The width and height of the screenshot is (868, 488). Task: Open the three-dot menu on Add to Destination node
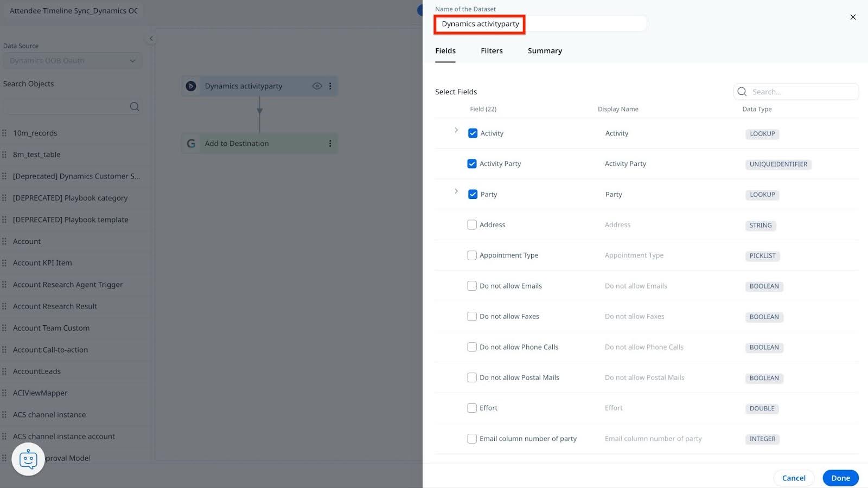[330, 143]
